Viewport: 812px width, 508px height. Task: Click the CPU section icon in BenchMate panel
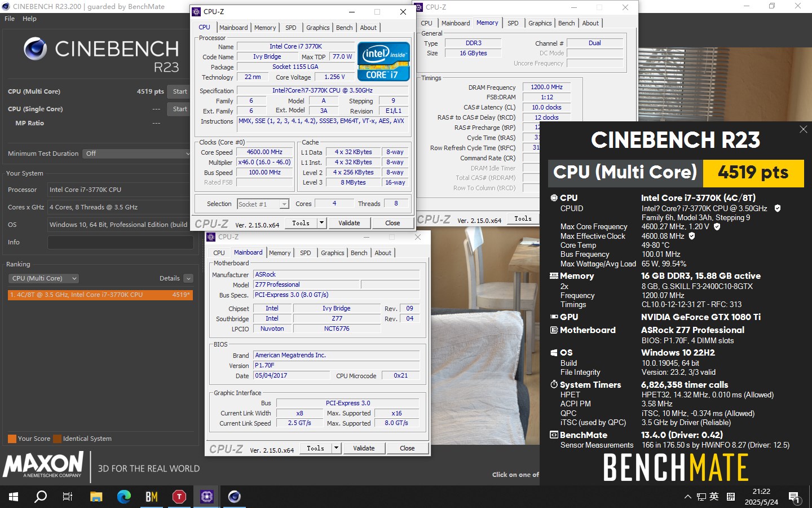pos(554,198)
